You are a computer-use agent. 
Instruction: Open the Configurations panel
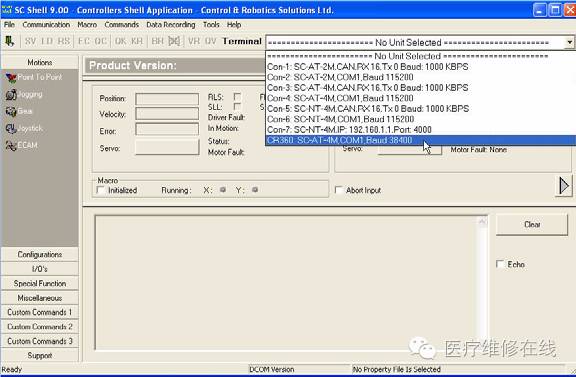(x=40, y=254)
